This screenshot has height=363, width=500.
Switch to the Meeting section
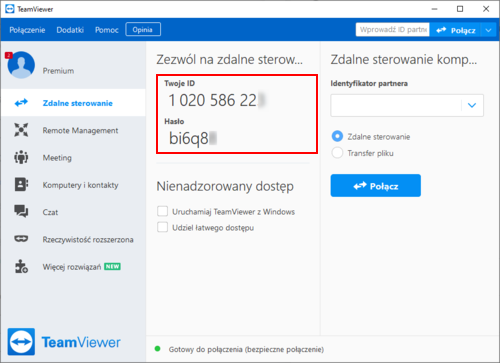(73, 157)
